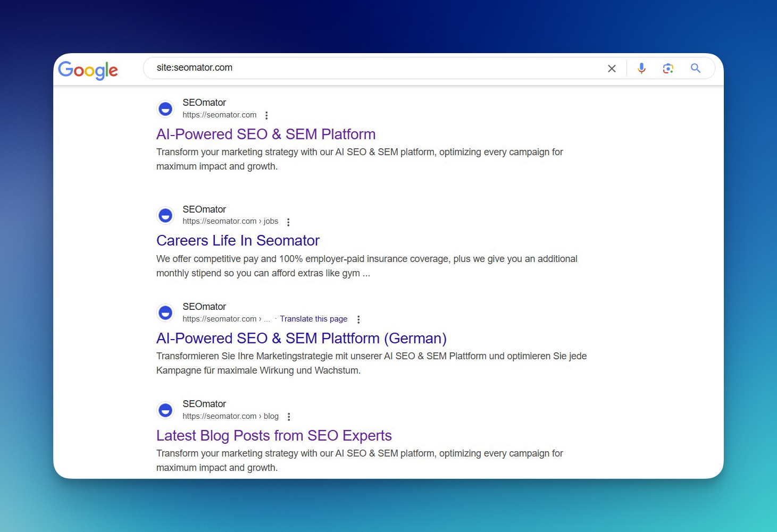
Task: Click the microphone icon to search by voice
Action: click(x=641, y=68)
